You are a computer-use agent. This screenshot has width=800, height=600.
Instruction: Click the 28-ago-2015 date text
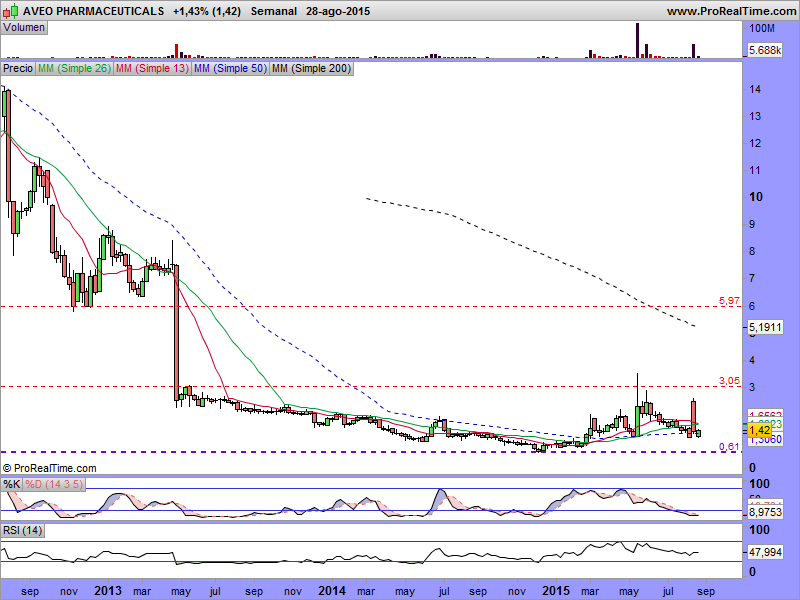coord(338,11)
